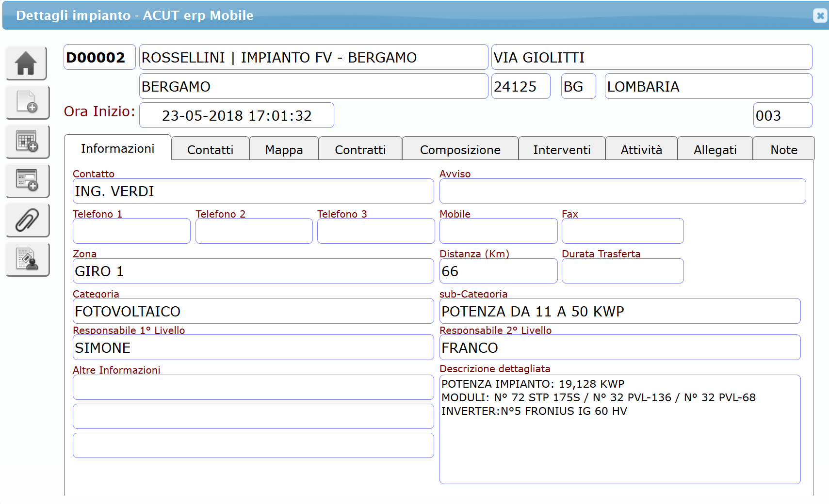Click the paperclip attachment icon
Image resolution: width=829 pixels, height=504 pixels.
pyautogui.click(x=27, y=220)
